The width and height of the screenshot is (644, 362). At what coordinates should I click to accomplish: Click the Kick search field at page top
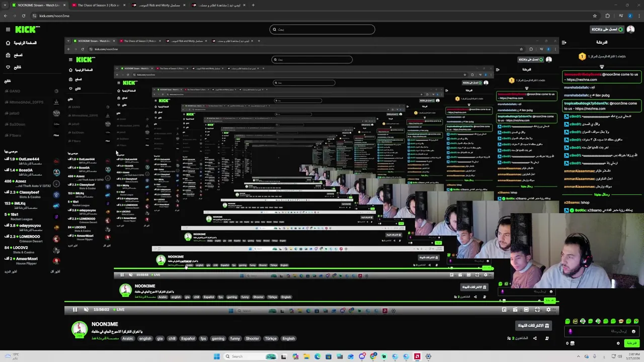[x=322, y=29]
